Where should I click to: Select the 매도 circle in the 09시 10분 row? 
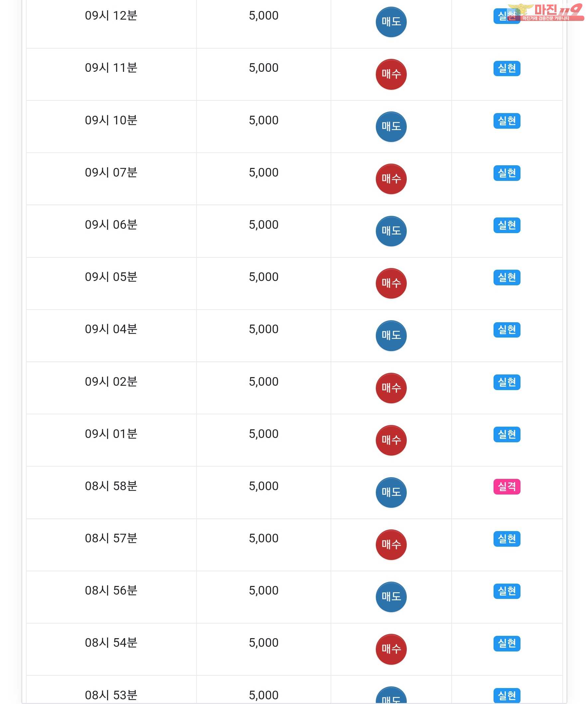(391, 127)
